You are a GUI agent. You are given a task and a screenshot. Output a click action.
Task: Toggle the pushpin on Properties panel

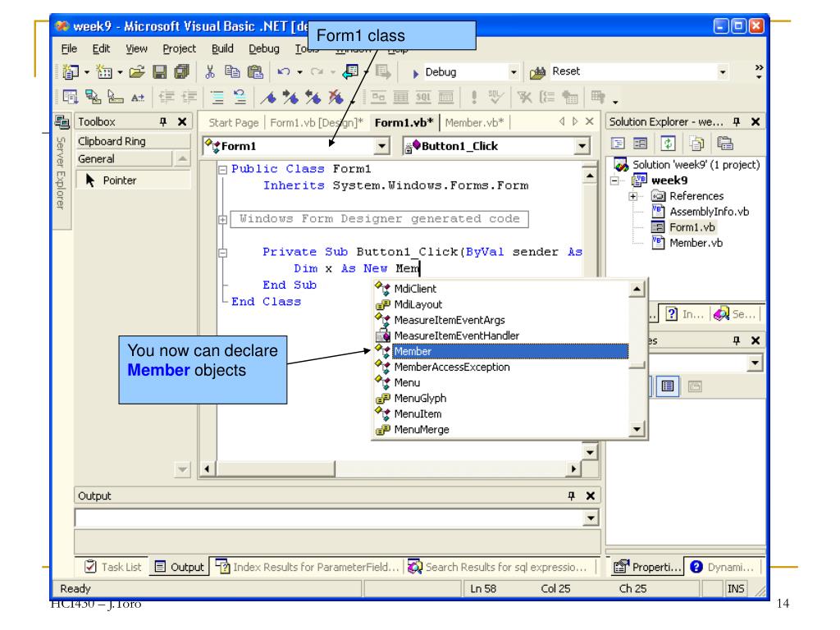point(736,340)
